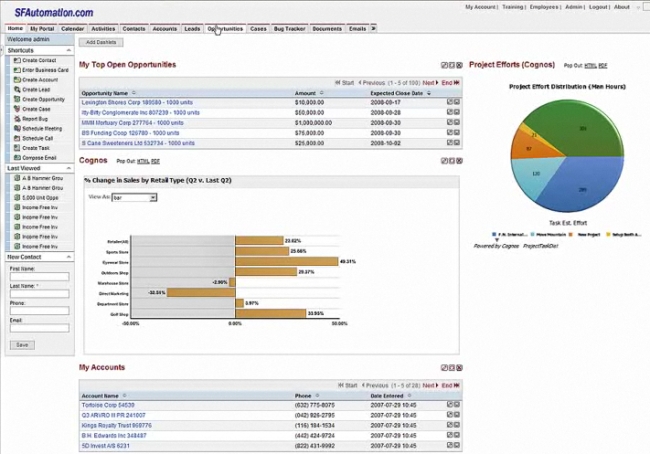Click refresh icon of the Cognos dashlet
The image size is (650, 454).
coord(452,161)
